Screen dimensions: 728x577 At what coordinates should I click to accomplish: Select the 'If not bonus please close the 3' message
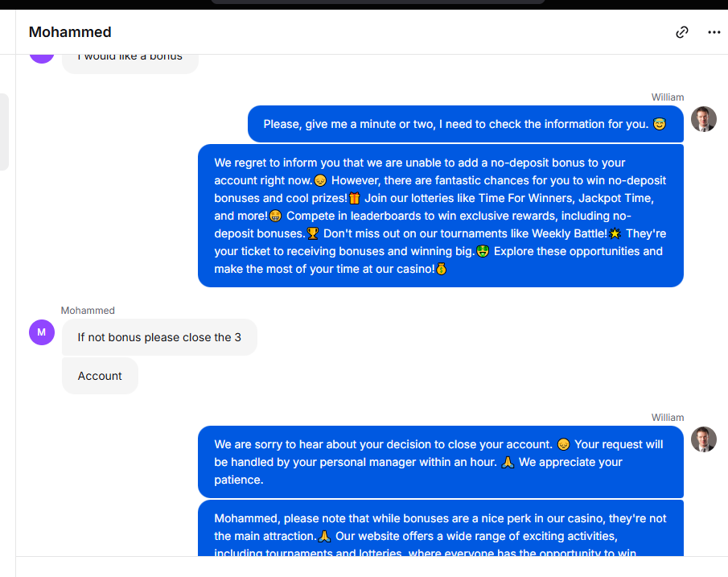click(159, 337)
